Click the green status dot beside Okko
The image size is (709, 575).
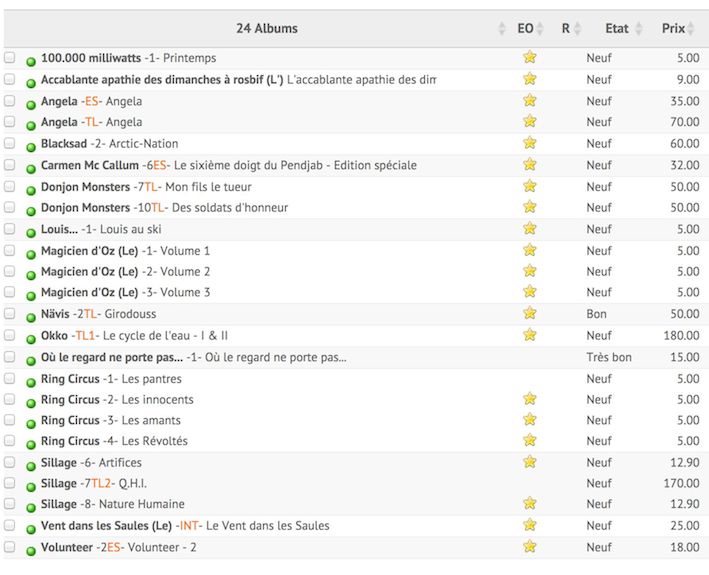tap(31, 338)
